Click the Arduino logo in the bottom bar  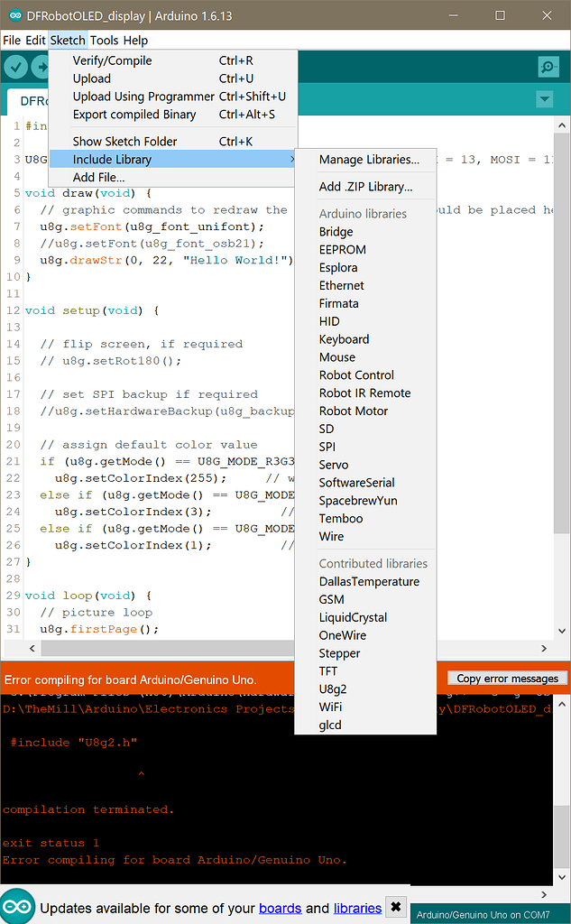(18, 906)
